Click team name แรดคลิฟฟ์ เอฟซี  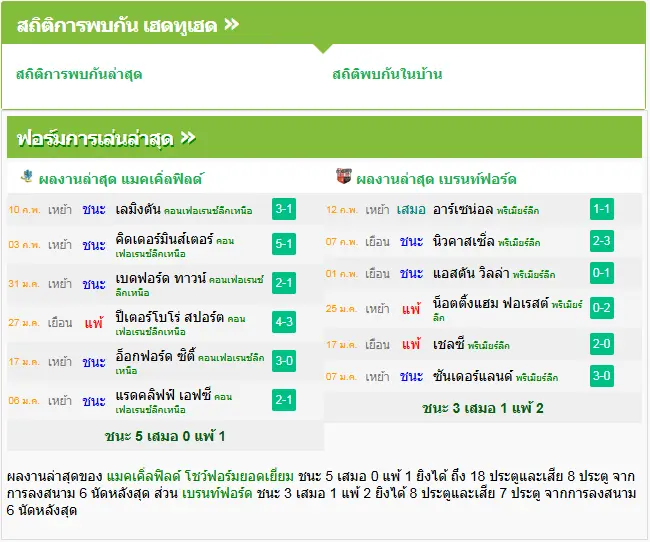(x=164, y=395)
